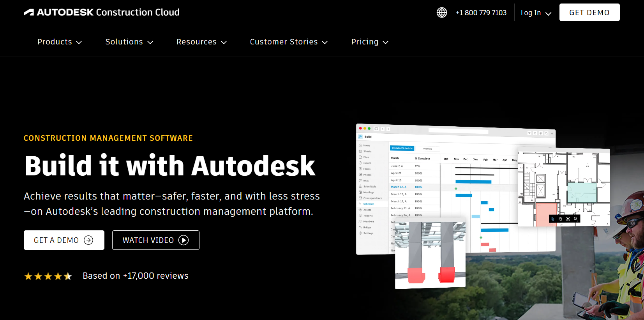
Task: Open the Solutions dropdown menu
Action: click(x=129, y=42)
